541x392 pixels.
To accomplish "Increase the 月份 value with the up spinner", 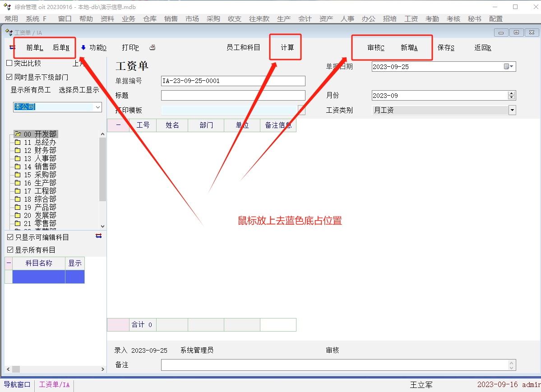I will coord(511,93).
